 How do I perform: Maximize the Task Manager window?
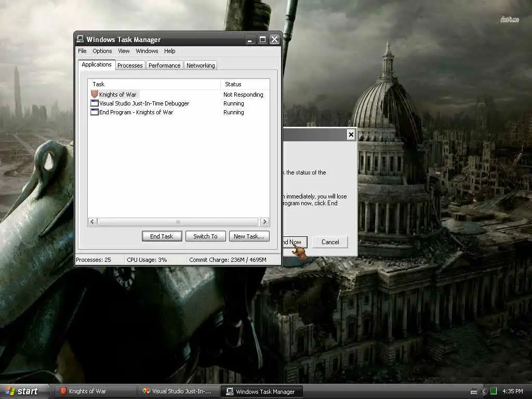pyautogui.click(x=262, y=39)
